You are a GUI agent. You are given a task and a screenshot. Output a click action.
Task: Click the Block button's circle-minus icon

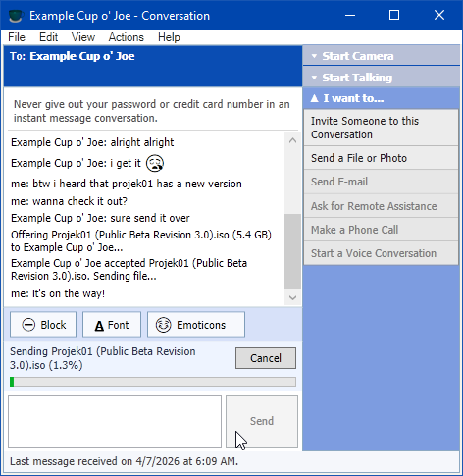(x=28, y=325)
